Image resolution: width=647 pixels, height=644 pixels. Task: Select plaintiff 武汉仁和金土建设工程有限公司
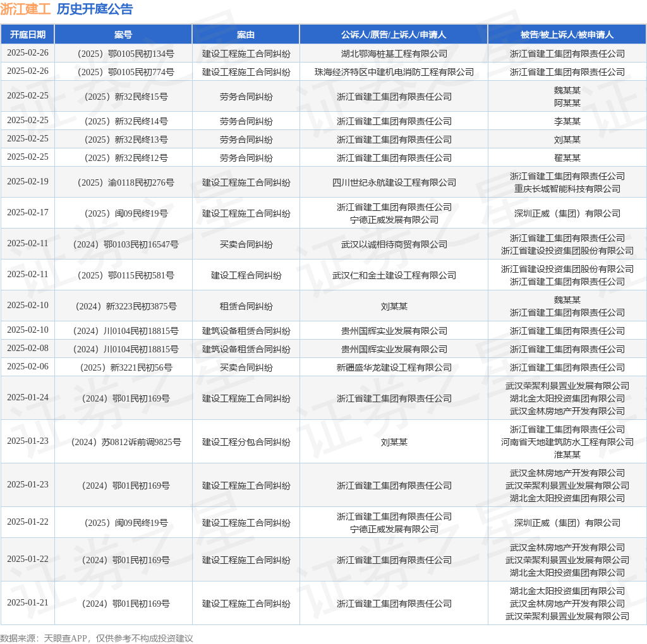[394, 275]
